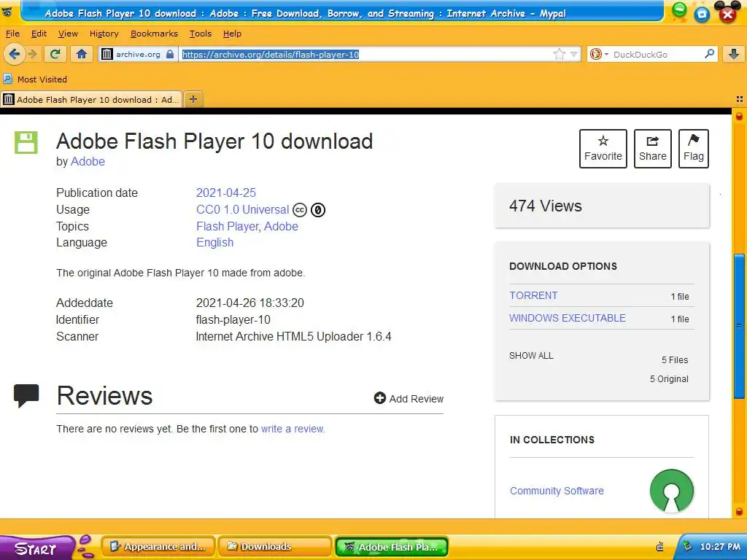Click the tray icon left of clock
The height and width of the screenshot is (560, 747).
(687, 547)
